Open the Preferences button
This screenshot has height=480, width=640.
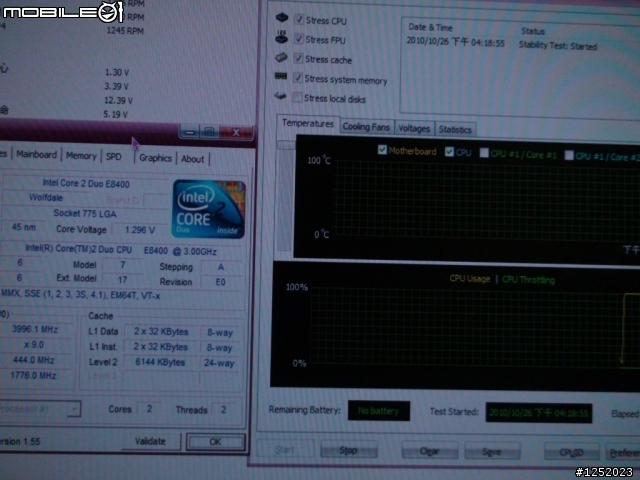pyautogui.click(x=623, y=453)
